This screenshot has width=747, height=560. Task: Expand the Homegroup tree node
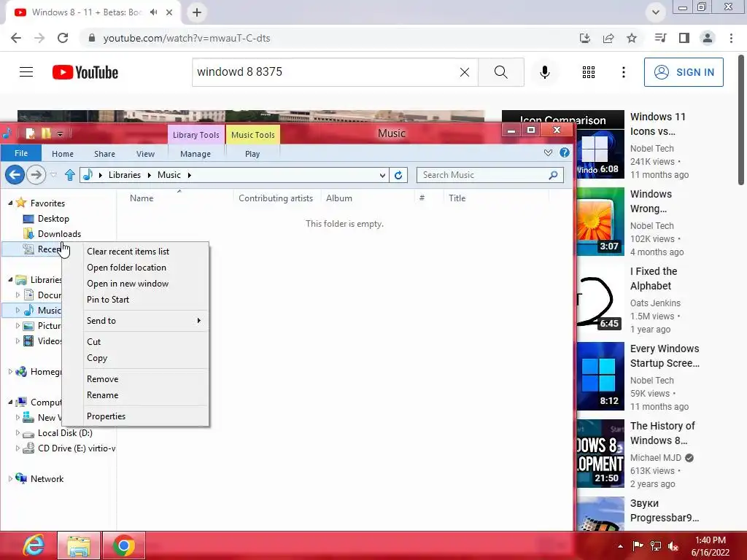10,371
